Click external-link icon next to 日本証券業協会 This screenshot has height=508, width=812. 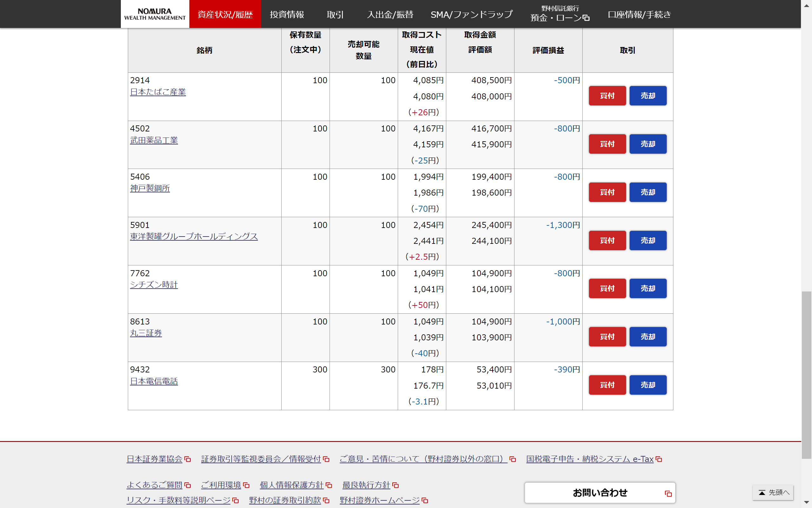tap(187, 459)
